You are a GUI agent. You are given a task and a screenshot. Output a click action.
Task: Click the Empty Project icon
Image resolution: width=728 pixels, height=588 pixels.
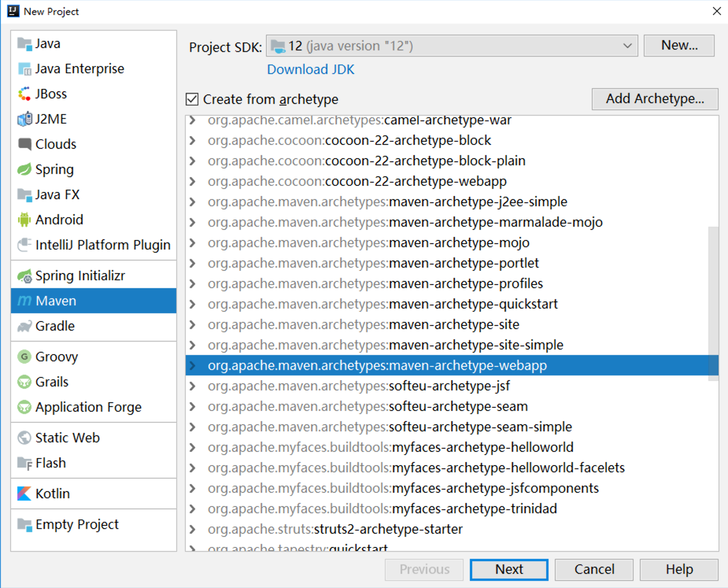[24, 525]
